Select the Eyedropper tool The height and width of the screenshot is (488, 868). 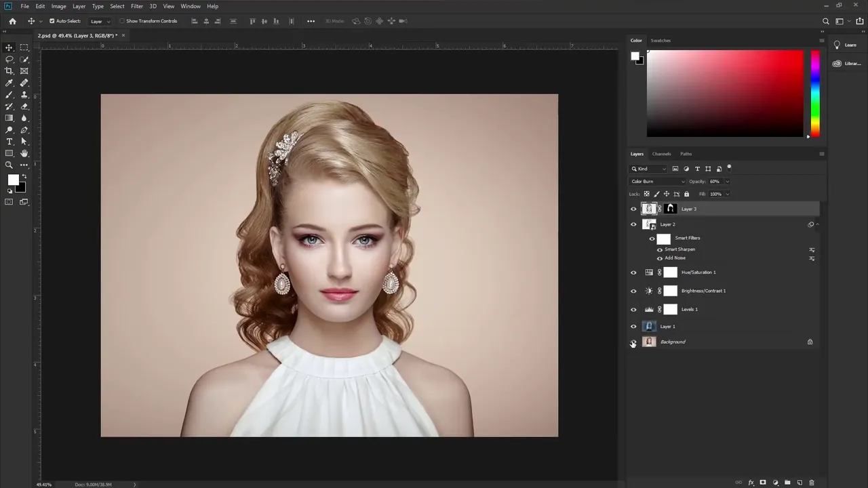[9, 83]
